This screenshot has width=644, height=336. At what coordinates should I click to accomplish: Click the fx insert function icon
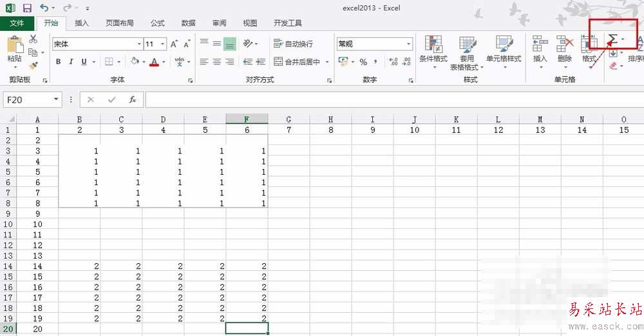click(x=132, y=99)
